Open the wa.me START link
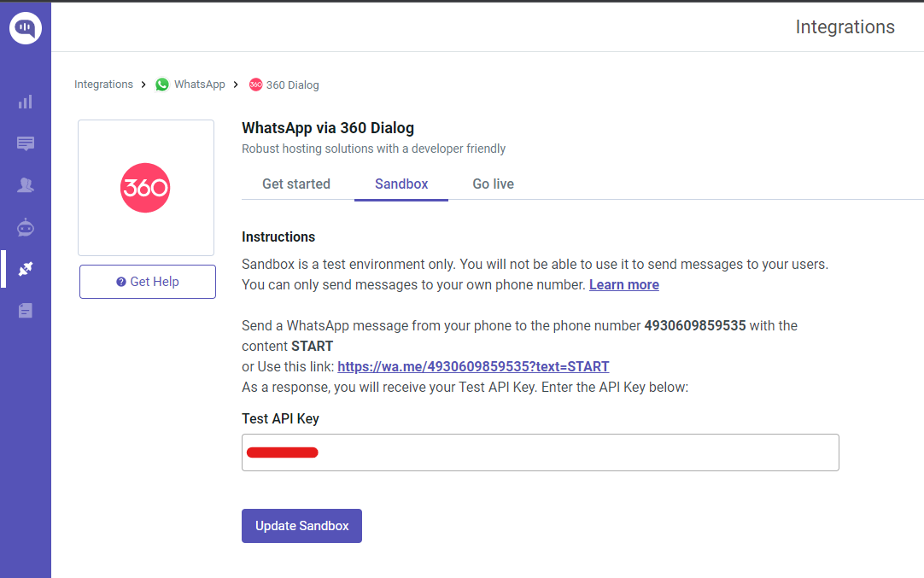Image resolution: width=924 pixels, height=578 pixels. pyautogui.click(x=473, y=366)
